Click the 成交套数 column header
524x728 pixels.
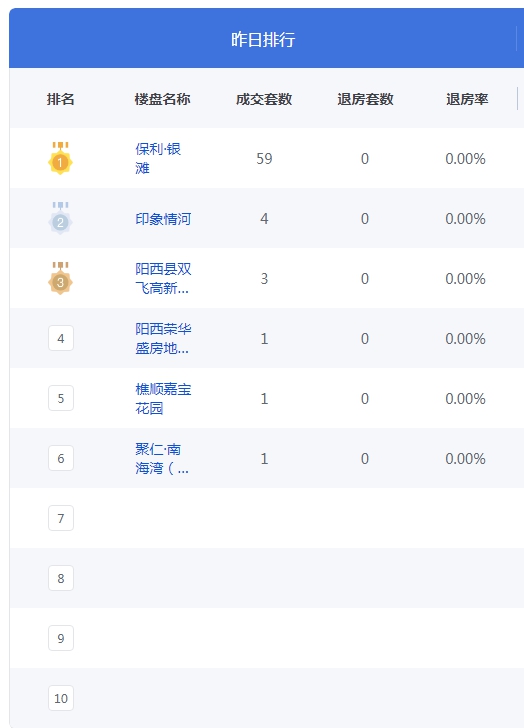coord(264,99)
